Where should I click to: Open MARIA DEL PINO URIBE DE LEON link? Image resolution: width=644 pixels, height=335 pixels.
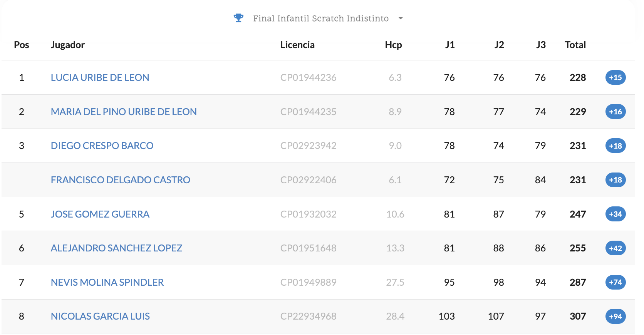tap(124, 112)
